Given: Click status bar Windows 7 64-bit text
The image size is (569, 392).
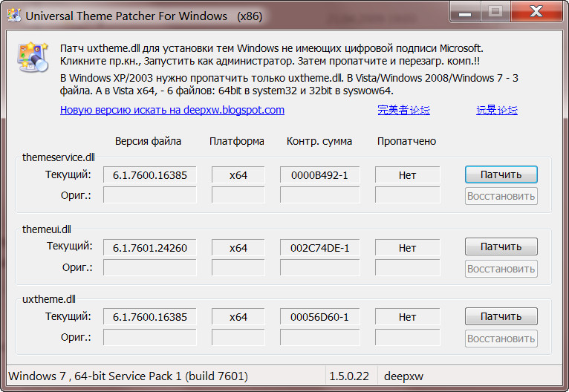Looking at the screenshot, I should coord(128,376).
